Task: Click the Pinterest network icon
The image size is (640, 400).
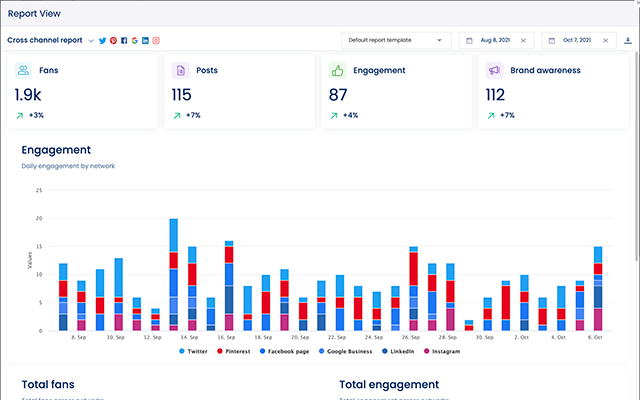Action: pyautogui.click(x=113, y=40)
